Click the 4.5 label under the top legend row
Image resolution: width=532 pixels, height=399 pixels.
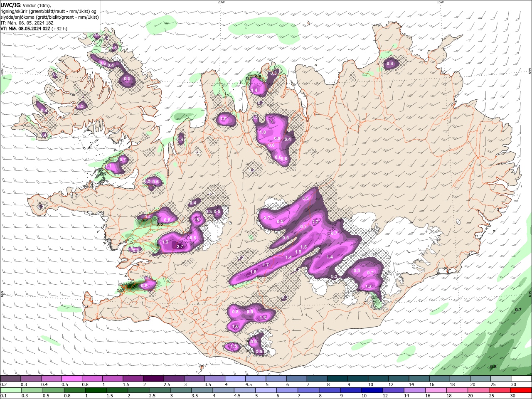point(249,384)
